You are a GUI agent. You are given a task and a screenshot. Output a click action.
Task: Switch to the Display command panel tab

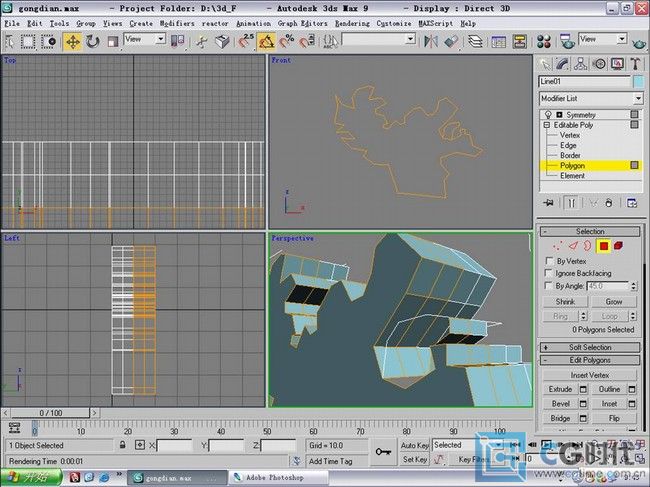(617, 64)
